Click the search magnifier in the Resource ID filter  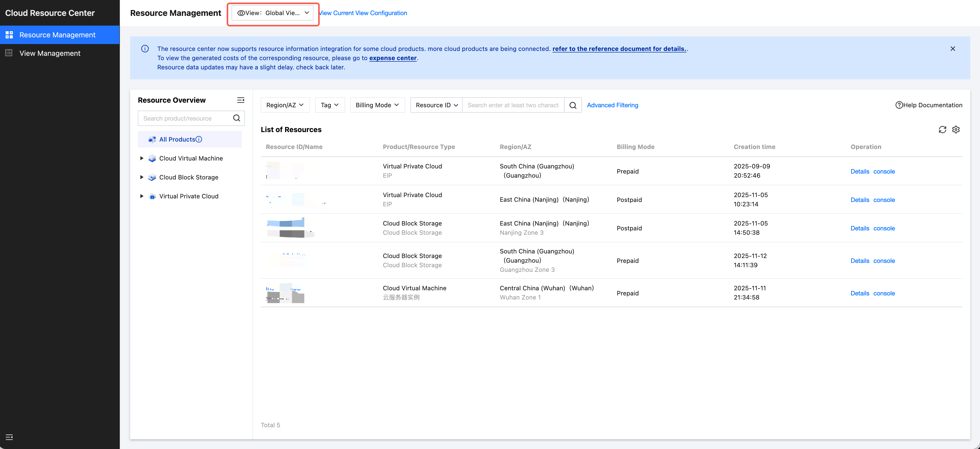click(572, 105)
